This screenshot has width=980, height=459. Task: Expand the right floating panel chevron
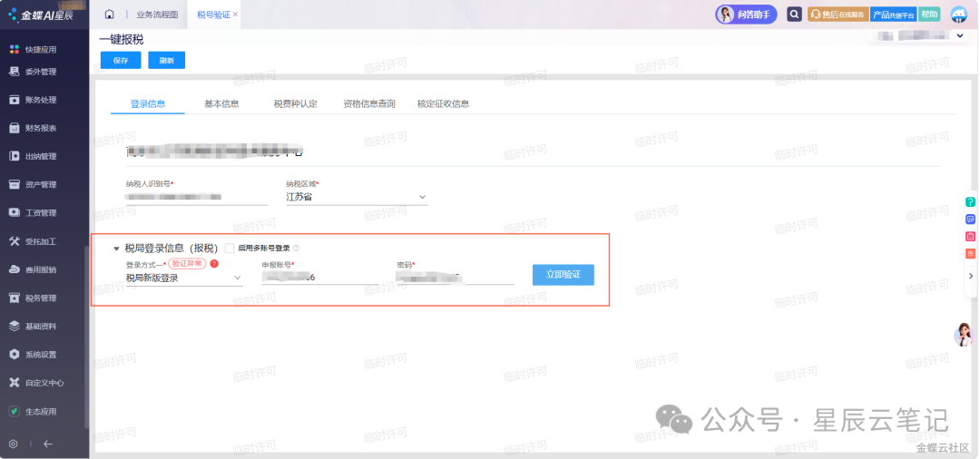point(971,276)
